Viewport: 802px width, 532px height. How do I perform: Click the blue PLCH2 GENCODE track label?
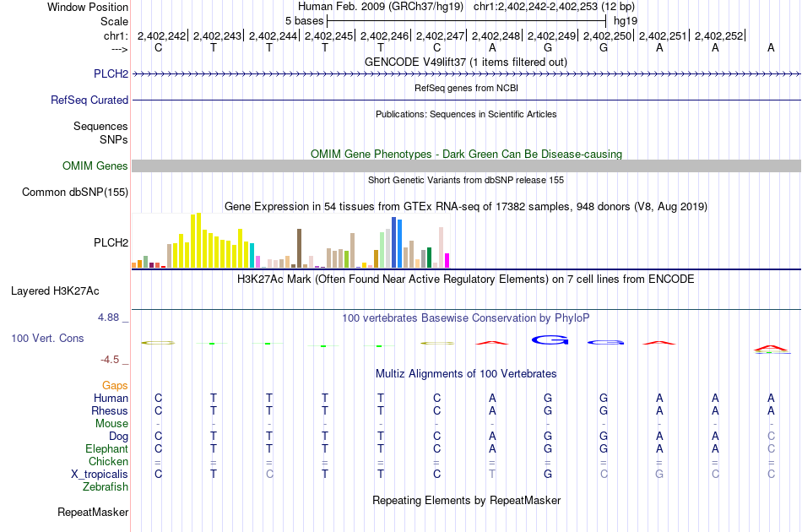point(111,73)
